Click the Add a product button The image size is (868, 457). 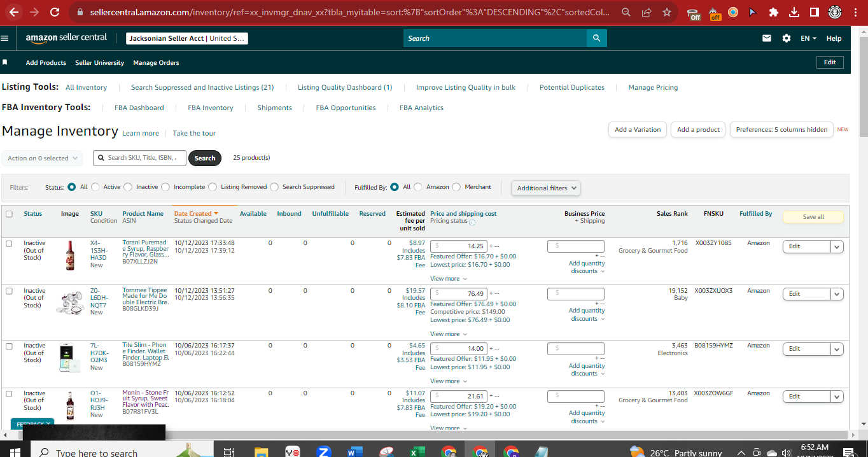click(x=698, y=129)
